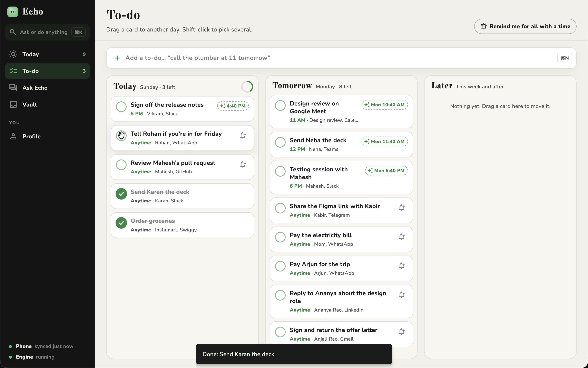Mark Design review on Google Meet done
This screenshot has height=368, width=588.
click(280, 105)
